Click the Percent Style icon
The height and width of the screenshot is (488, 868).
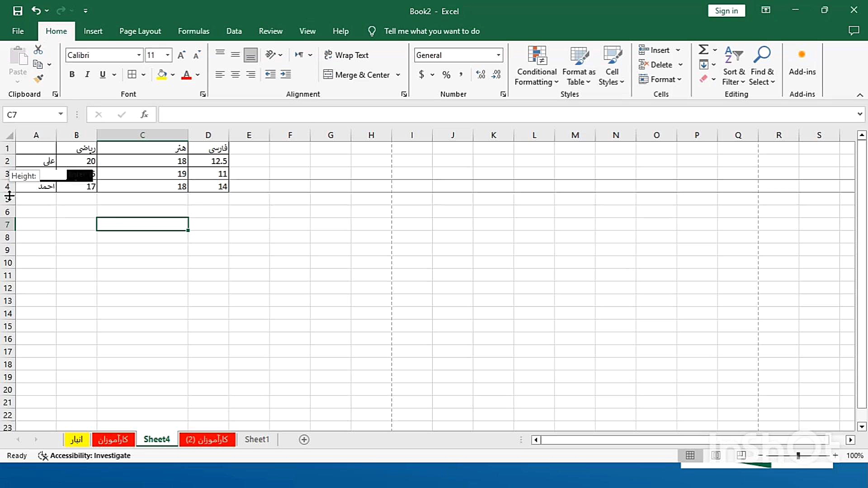446,75
